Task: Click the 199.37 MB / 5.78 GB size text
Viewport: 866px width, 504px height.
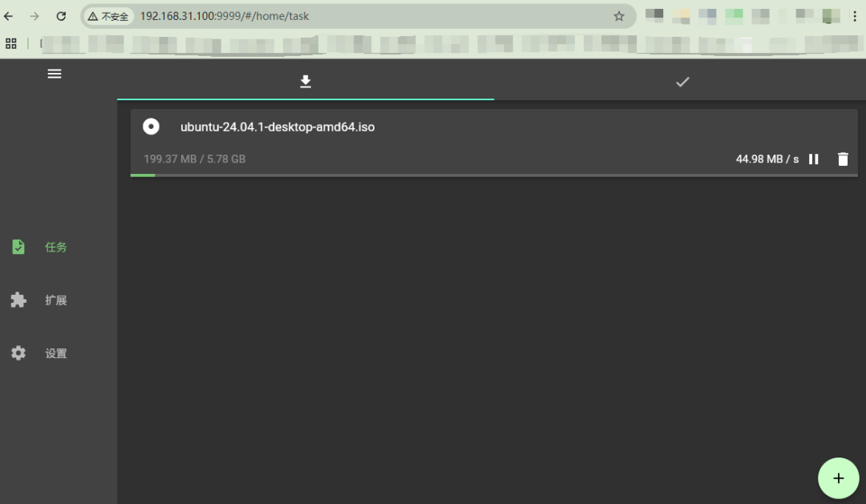Action: (x=194, y=159)
